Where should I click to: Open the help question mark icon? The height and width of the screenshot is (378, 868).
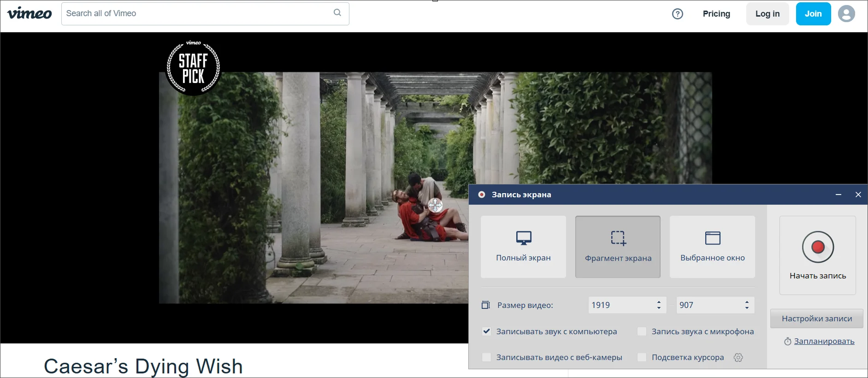(x=677, y=14)
